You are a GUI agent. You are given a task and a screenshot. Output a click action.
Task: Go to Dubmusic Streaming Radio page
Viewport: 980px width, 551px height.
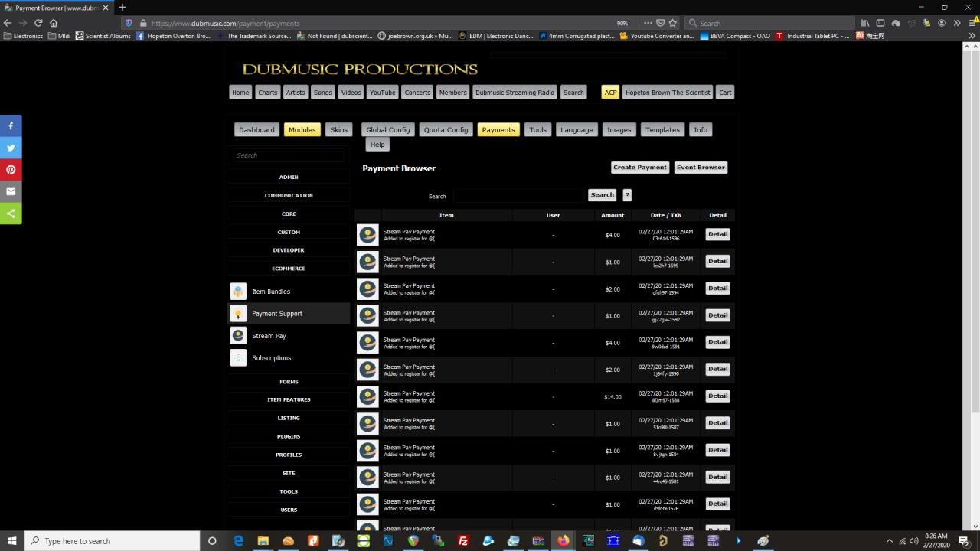[514, 93]
